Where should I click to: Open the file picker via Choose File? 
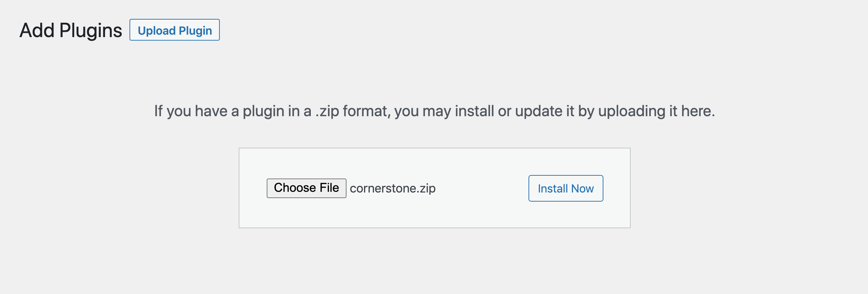point(306,188)
